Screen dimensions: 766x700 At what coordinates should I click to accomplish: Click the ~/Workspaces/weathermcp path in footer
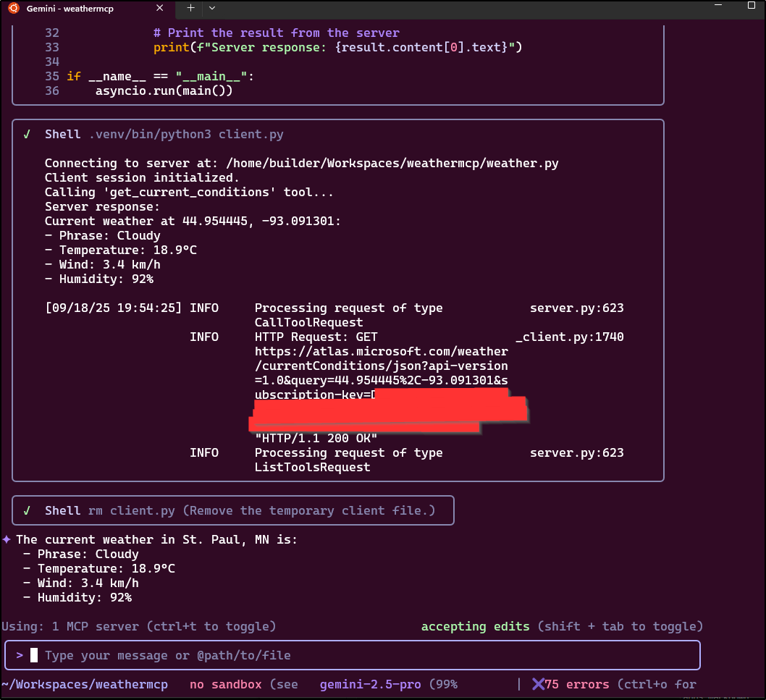point(85,684)
